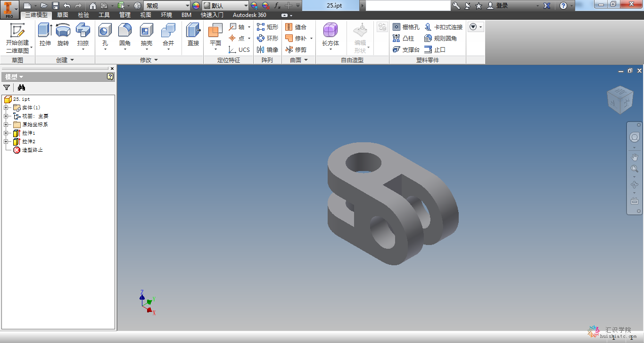644x343 pixels.
Task: Expand the 创建 panel arrow
Action: [72, 60]
